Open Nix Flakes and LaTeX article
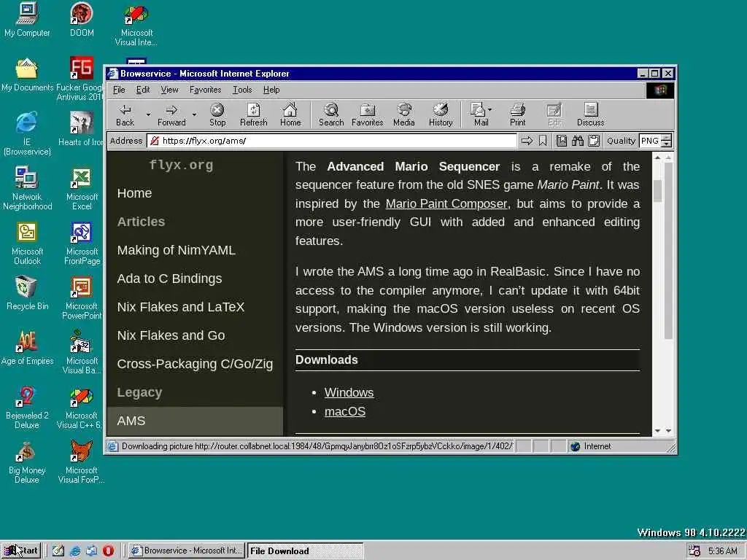Image resolution: width=747 pixels, height=560 pixels. [181, 307]
